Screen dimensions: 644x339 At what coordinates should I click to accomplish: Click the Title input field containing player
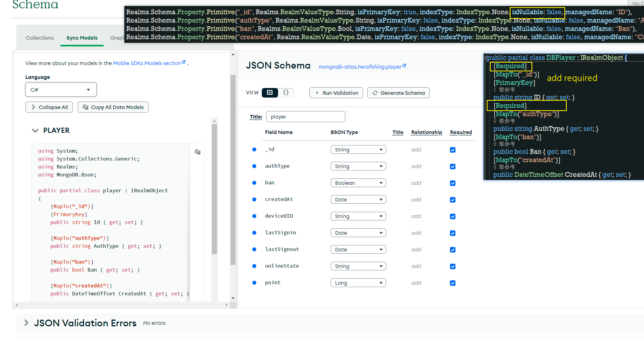(305, 117)
